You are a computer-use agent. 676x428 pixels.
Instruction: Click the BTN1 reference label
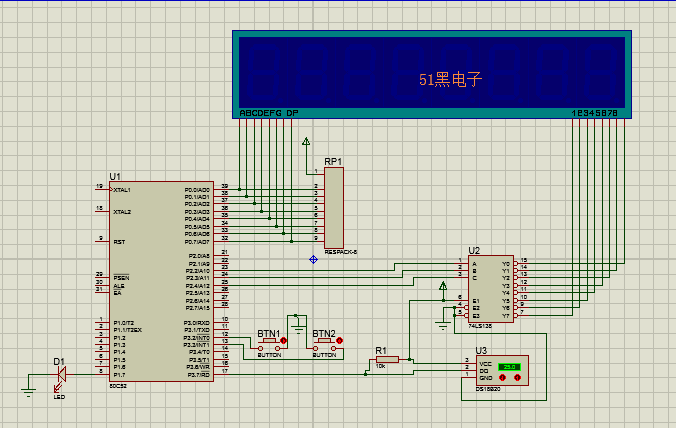pos(269,334)
